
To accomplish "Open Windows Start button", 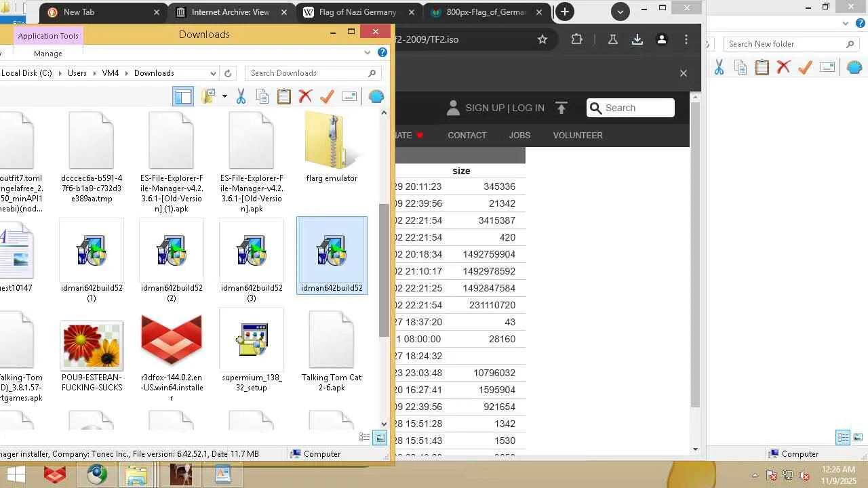I will (x=16, y=474).
